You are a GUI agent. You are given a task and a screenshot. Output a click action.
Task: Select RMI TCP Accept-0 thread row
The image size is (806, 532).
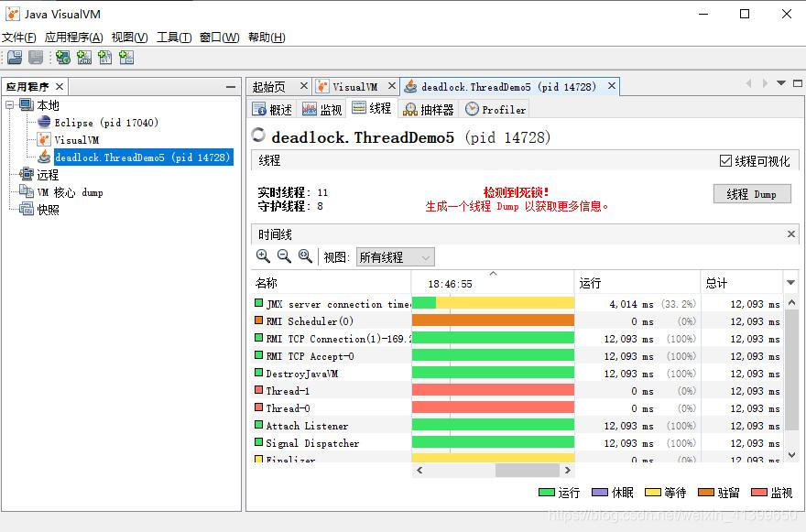(517, 355)
